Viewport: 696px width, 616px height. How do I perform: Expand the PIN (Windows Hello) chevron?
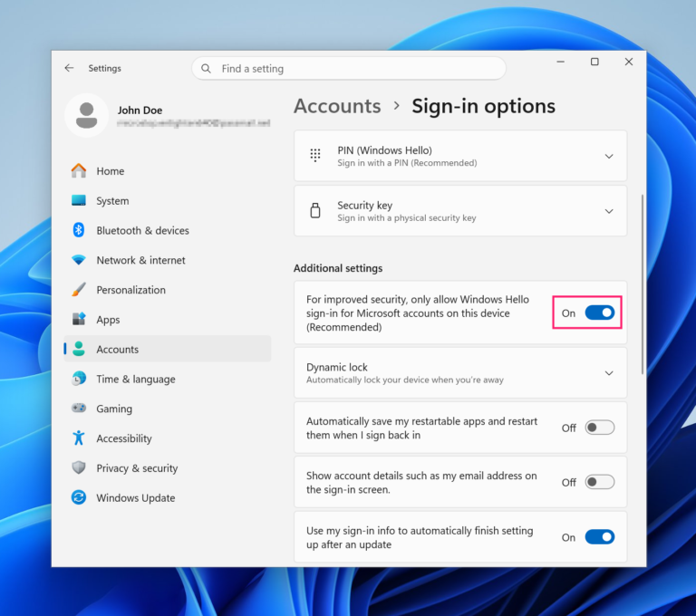pyautogui.click(x=609, y=156)
